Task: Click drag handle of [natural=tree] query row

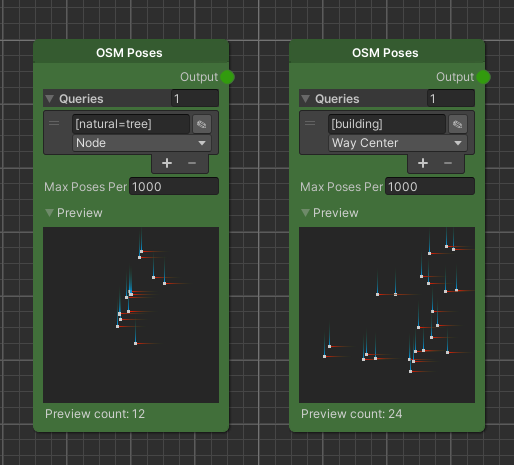Action: coord(54,123)
